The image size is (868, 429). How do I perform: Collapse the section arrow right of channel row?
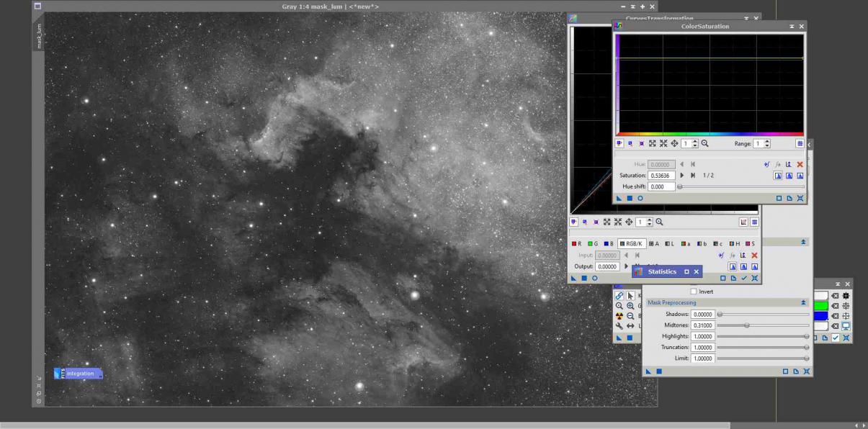click(x=804, y=242)
